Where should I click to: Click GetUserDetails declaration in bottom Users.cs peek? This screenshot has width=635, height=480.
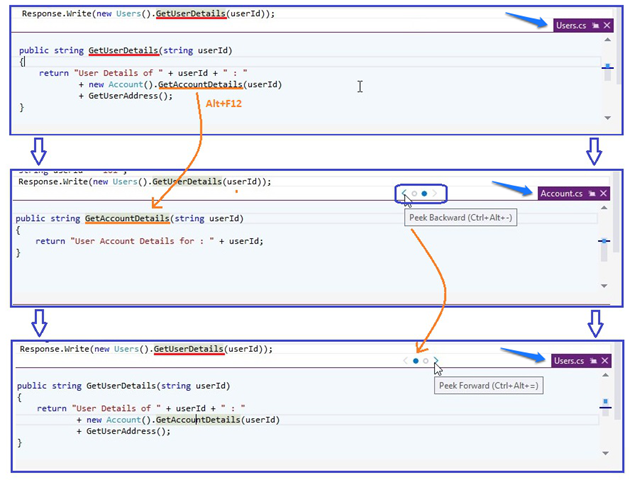[x=121, y=386]
